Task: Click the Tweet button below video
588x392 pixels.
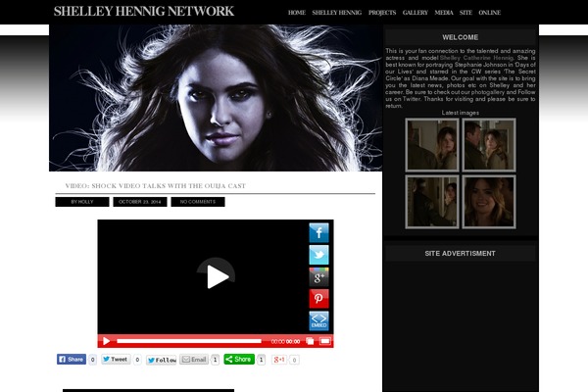Action: click(116, 360)
